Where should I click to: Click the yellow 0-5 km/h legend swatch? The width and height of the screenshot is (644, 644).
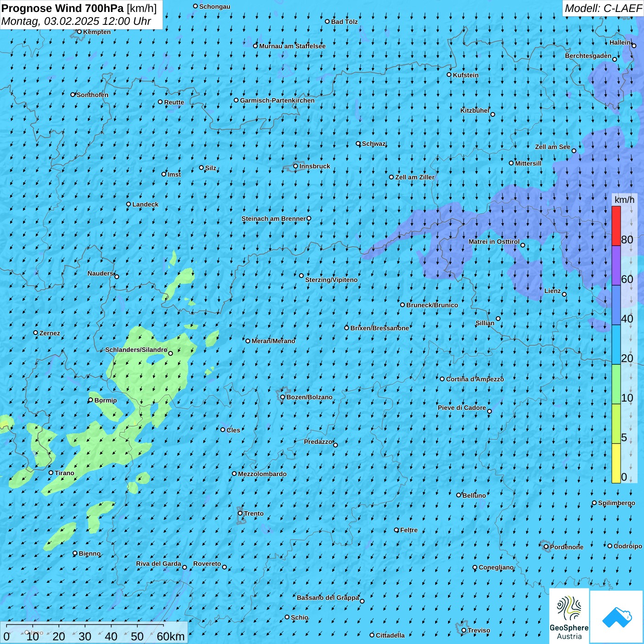[x=616, y=463]
